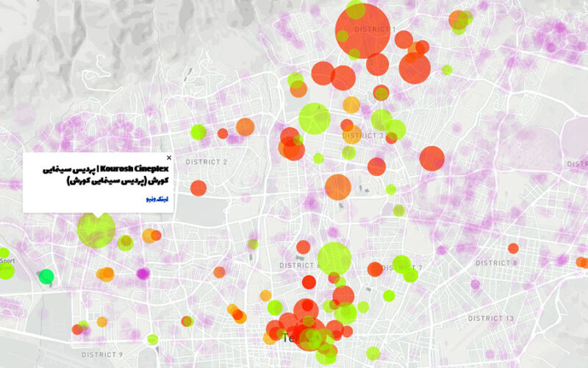The image size is (588, 368).
Task: Select the large green circle above District 6 label
Action: tap(334, 259)
